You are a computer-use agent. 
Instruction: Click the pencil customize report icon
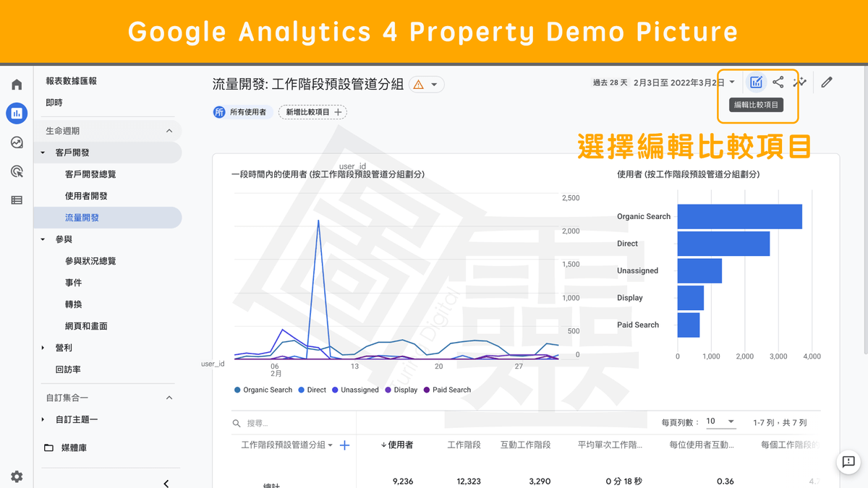pos(827,82)
